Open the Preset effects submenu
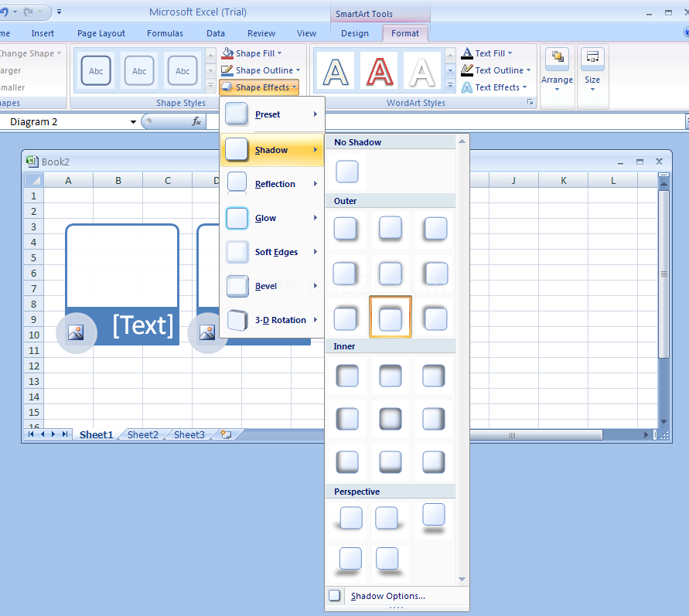The image size is (689, 616). click(272, 114)
